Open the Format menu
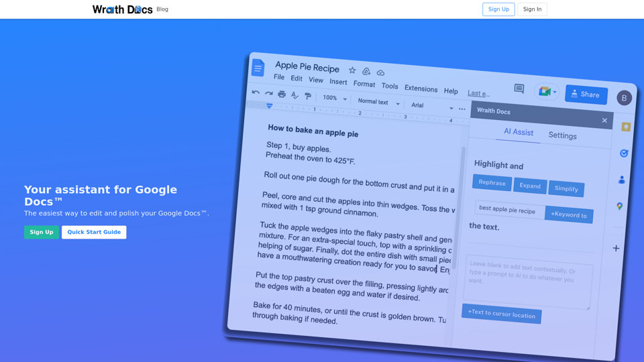644x362 pixels. [x=364, y=84]
